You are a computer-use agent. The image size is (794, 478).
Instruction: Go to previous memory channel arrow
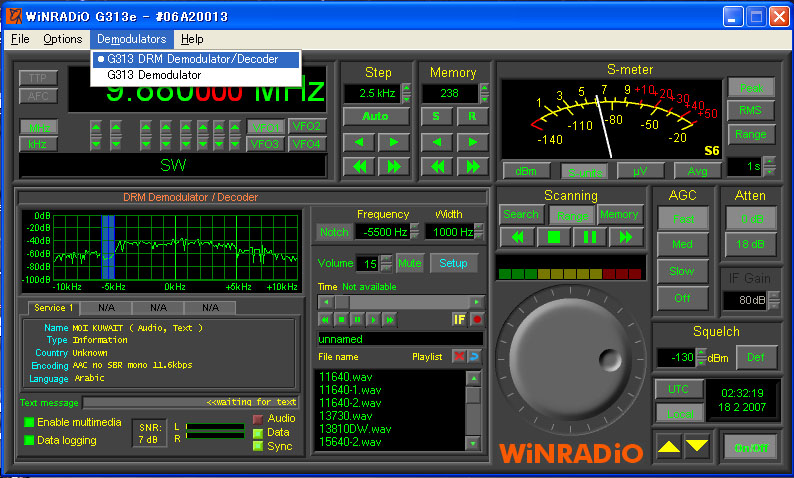(437, 142)
